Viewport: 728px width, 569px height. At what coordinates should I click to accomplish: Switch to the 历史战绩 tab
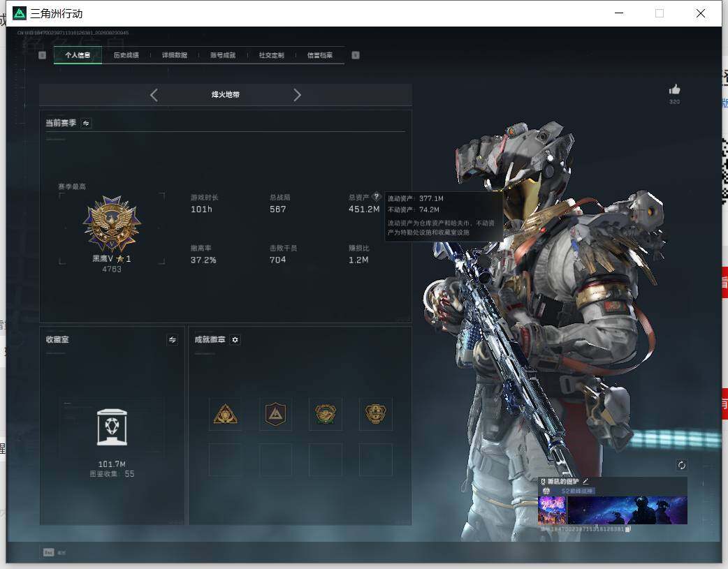pyautogui.click(x=126, y=55)
